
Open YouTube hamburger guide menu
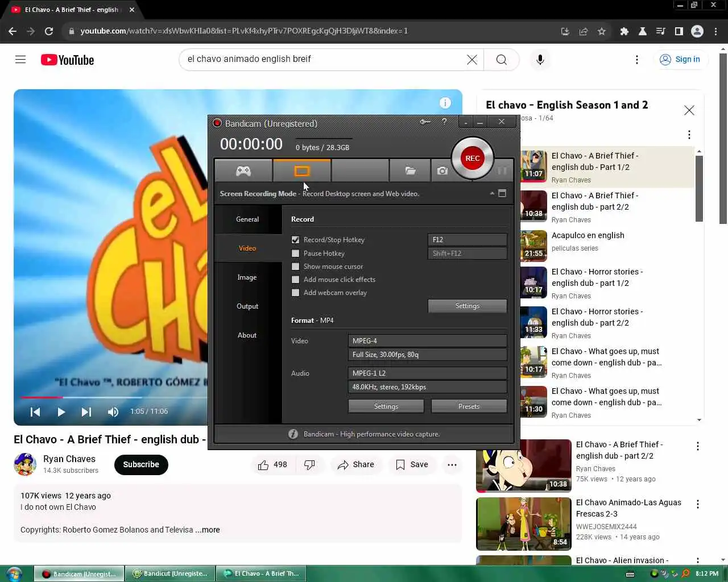click(x=20, y=59)
